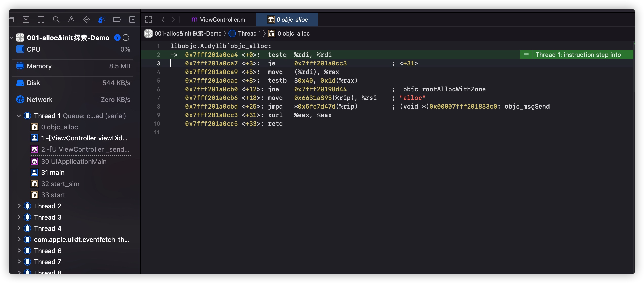Open the Test navigator diamond icon

click(x=86, y=20)
